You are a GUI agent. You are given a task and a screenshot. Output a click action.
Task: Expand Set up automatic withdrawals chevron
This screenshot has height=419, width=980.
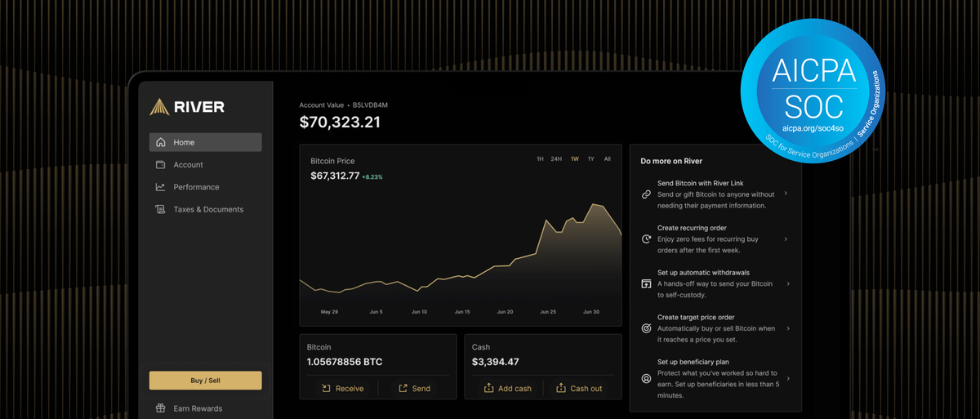[788, 283]
